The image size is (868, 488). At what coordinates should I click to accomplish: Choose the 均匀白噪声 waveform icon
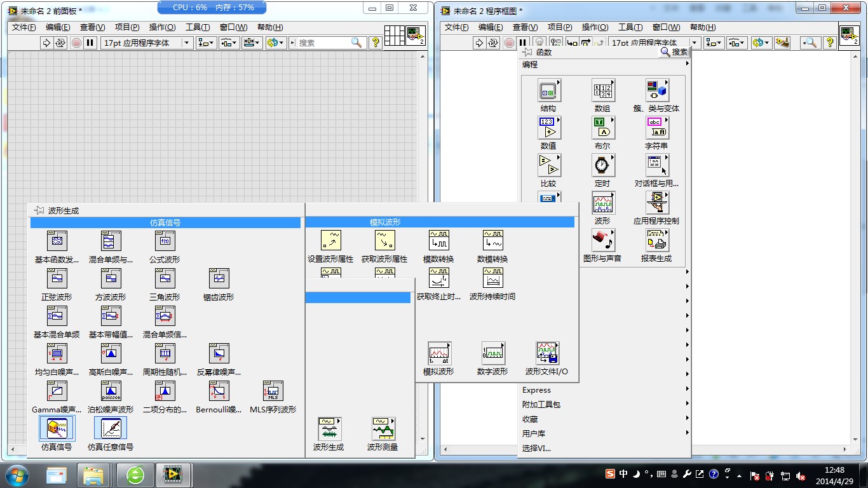pyautogui.click(x=57, y=353)
